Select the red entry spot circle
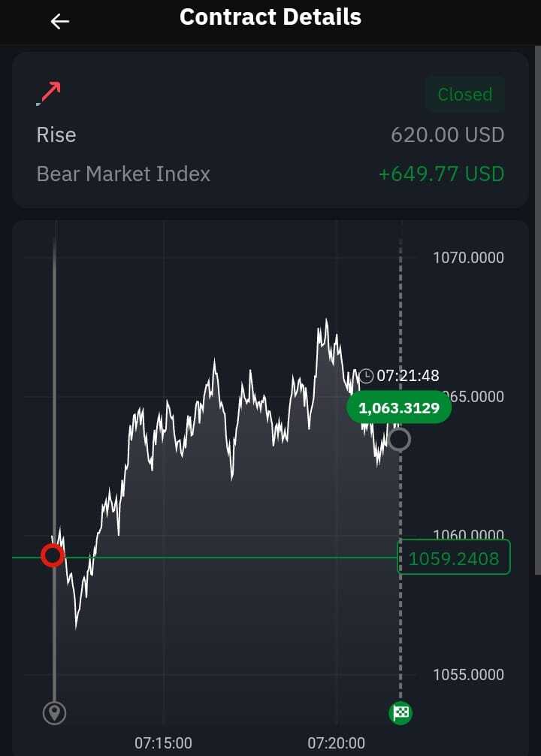 tap(53, 555)
